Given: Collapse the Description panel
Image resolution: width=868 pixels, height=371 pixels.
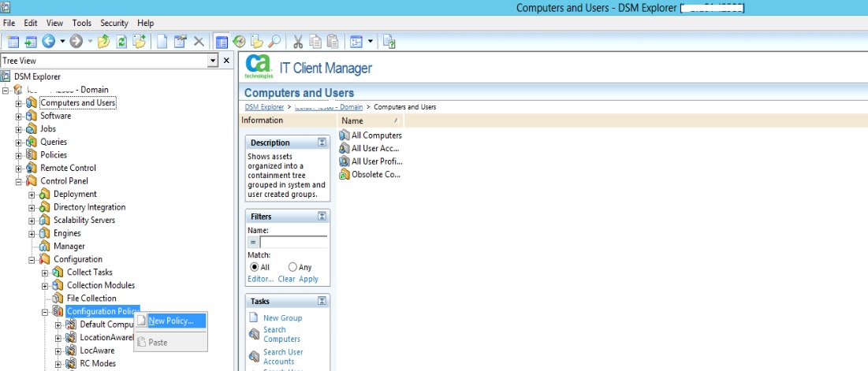Looking at the screenshot, I should (322, 143).
